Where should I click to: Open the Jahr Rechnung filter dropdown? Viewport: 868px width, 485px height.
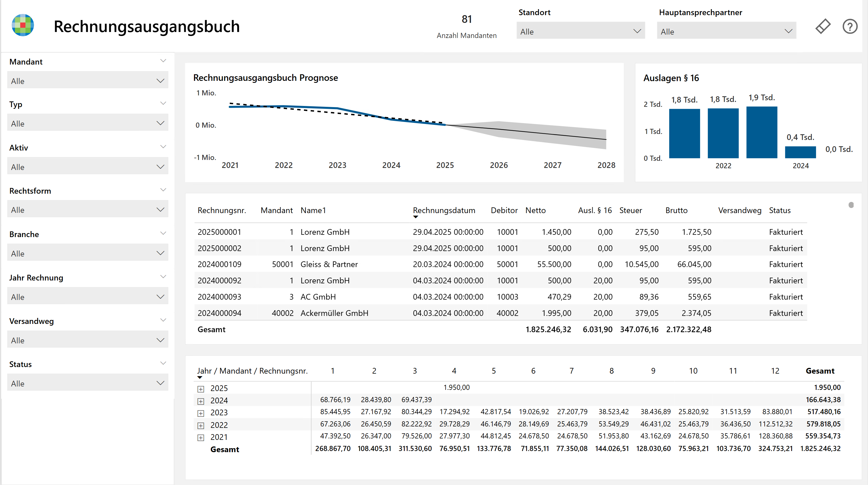click(88, 296)
